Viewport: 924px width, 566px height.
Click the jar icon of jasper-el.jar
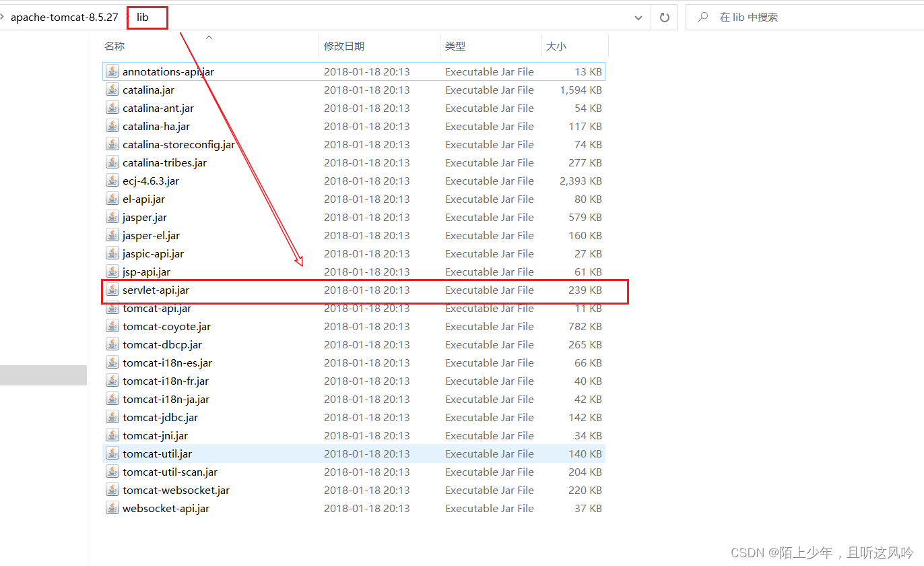pyautogui.click(x=112, y=235)
